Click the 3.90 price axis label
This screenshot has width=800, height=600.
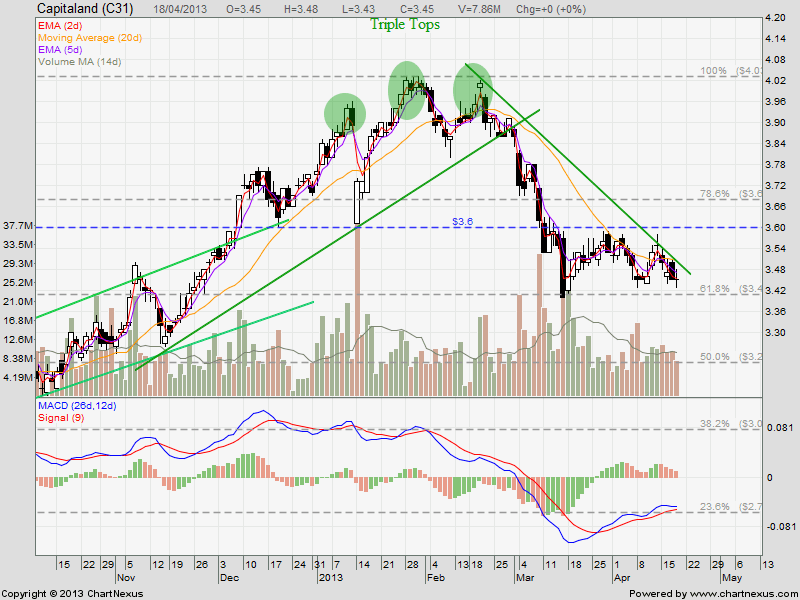pos(776,122)
